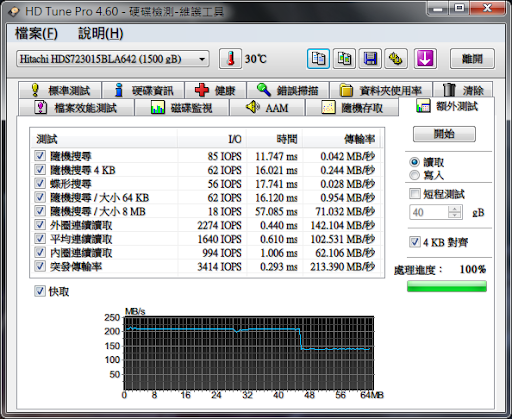Viewport: 512px width, 419px height.
Task: Click the short-stroke size field showing 40
Action: click(429, 212)
